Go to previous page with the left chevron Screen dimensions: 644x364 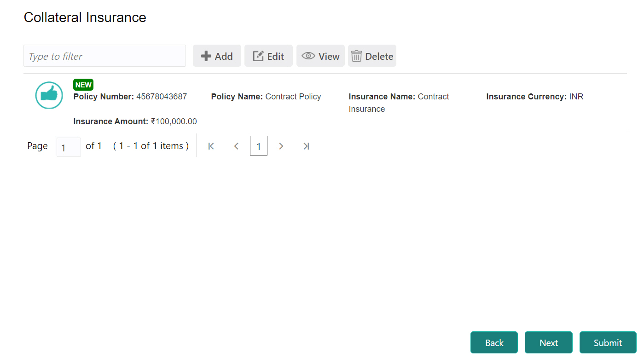click(236, 146)
